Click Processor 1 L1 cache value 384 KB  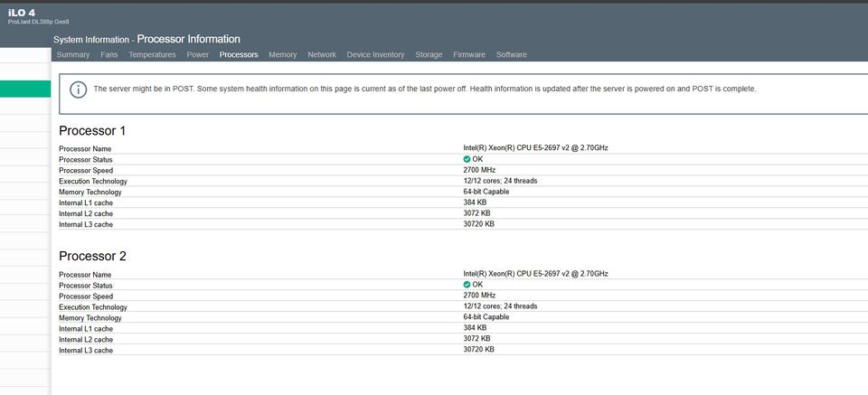(476, 202)
